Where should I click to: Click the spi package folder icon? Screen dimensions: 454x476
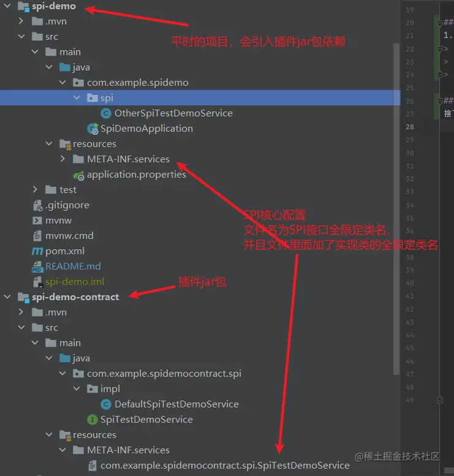93,98
